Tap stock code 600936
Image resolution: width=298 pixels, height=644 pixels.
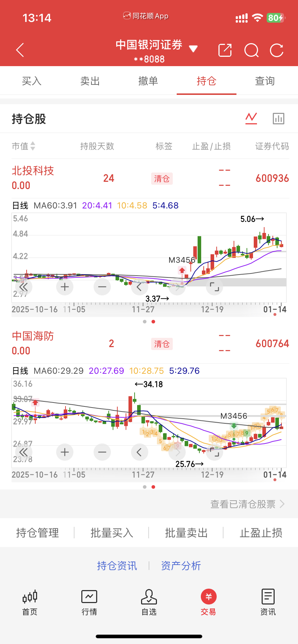click(x=272, y=178)
